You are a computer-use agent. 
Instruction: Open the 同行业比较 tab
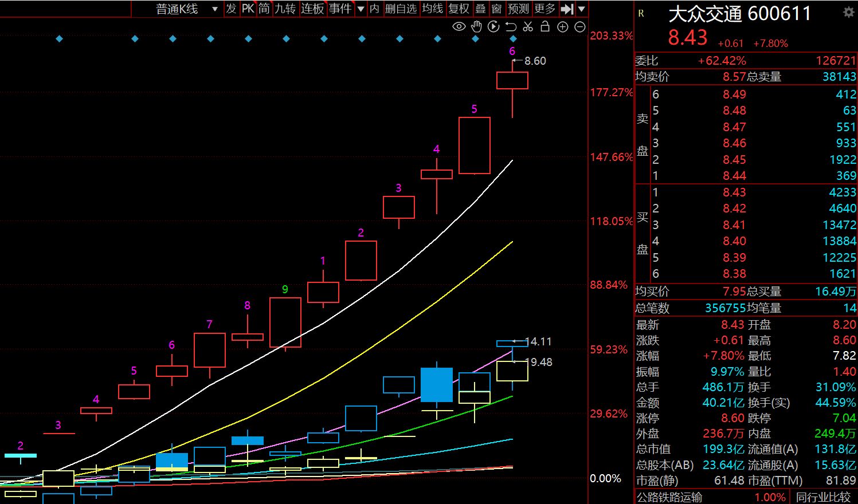point(824,497)
